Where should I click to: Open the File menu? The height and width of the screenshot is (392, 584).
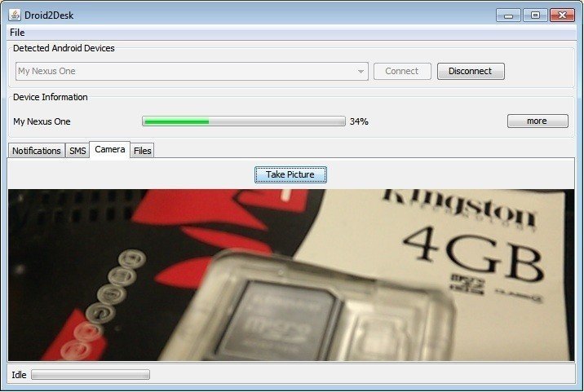pos(17,33)
